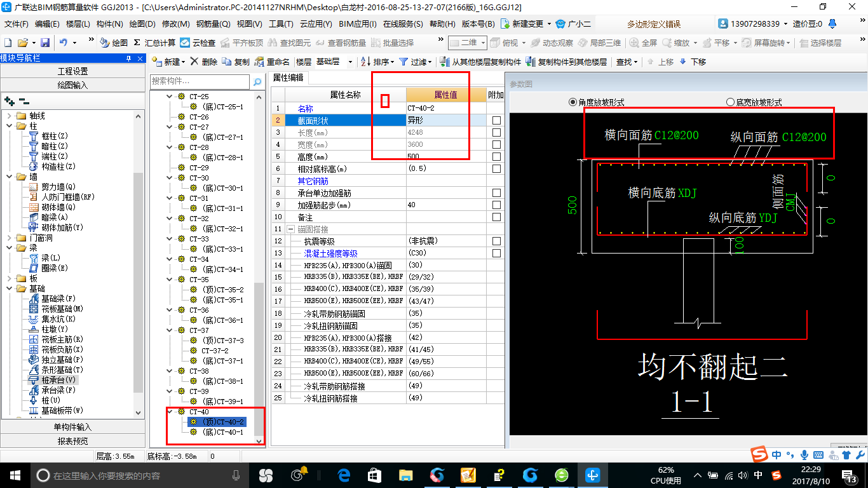Toggle 附加 checkbox for 宽度(mm) row
The width and height of the screenshot is (868, 488).
point(496,144)
